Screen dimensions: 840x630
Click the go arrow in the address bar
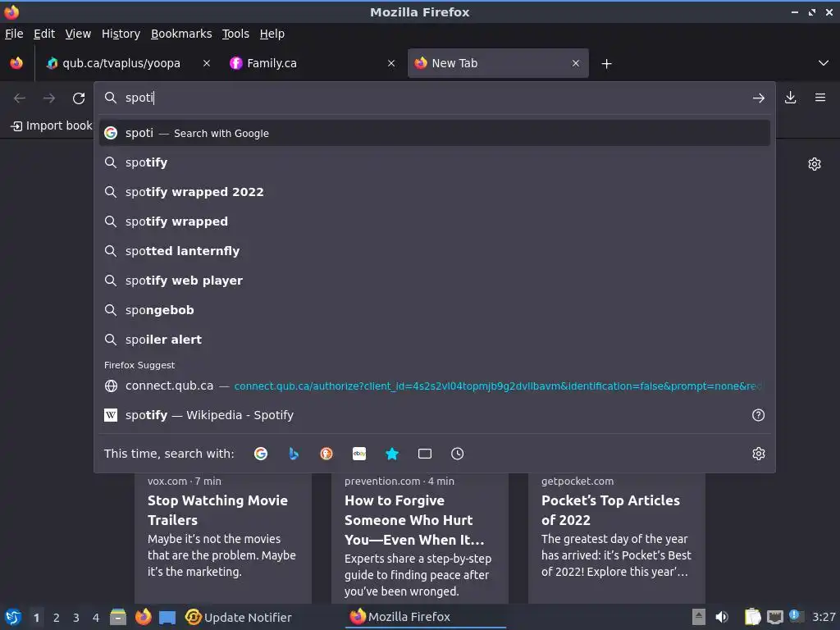coord(759,98)
